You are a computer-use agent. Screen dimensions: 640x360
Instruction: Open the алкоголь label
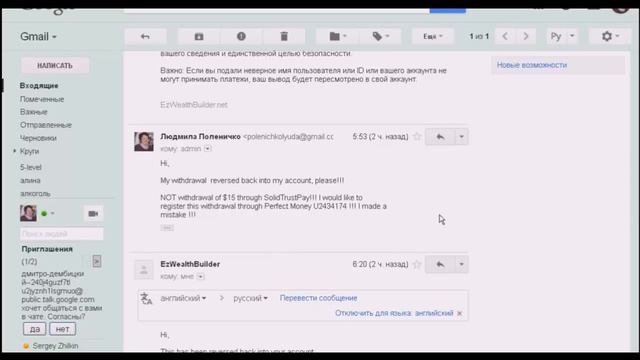35,193
